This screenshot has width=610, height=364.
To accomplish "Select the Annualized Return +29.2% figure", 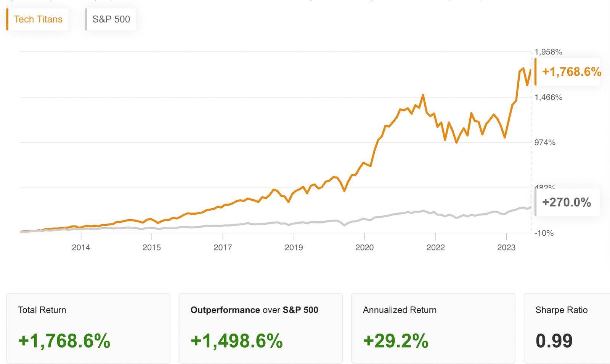I will (x=395, y=341).
